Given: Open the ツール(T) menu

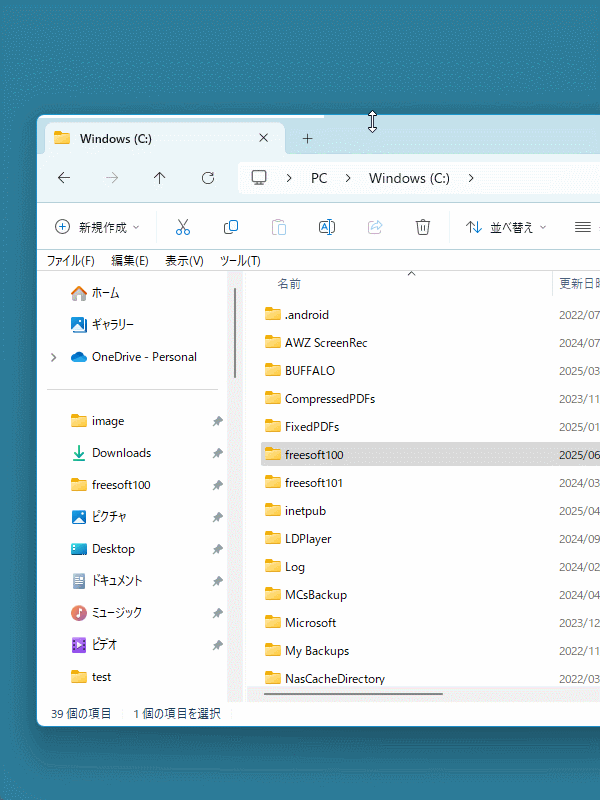Looking at the screenshot, I should click(x=240, y=261).
